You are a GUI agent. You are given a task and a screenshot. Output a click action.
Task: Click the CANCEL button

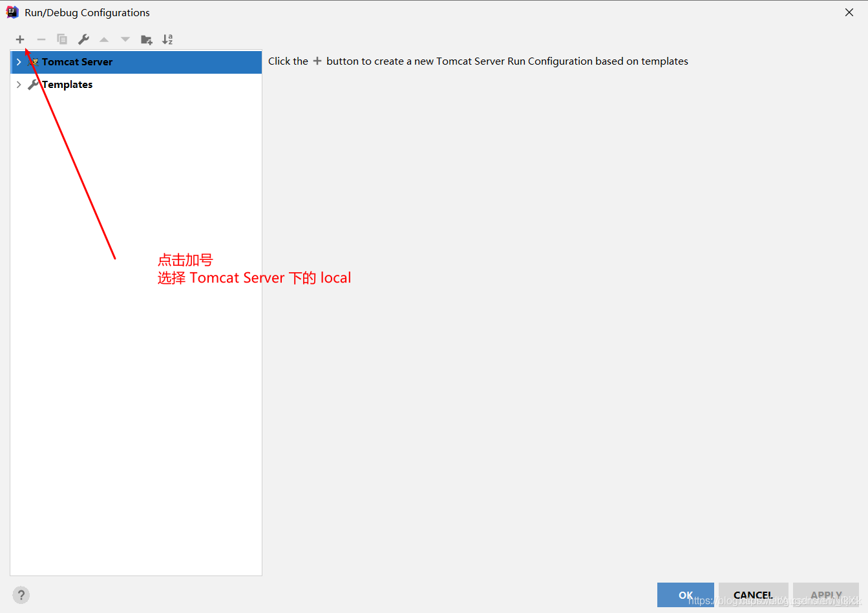pyautogui.click(x=754, y=595)
